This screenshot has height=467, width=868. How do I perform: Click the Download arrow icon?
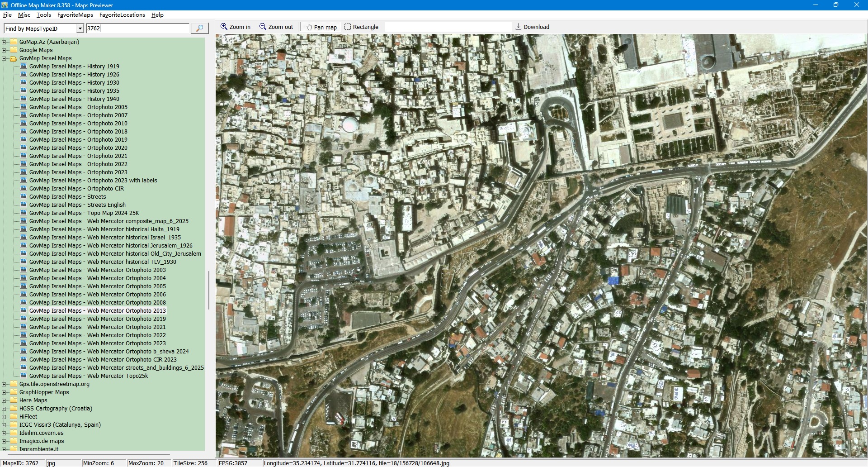(519, 27)
